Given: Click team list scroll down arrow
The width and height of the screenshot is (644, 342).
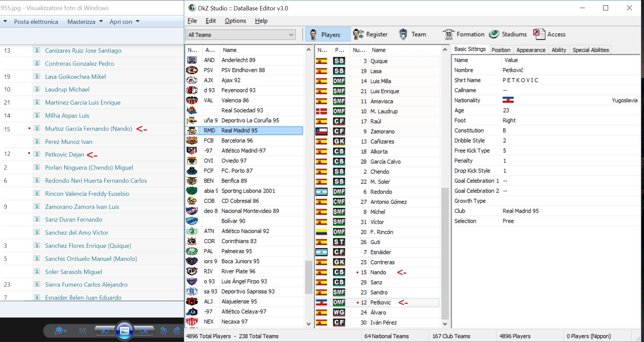Looking at the screenshot, I should coord(309,324).
